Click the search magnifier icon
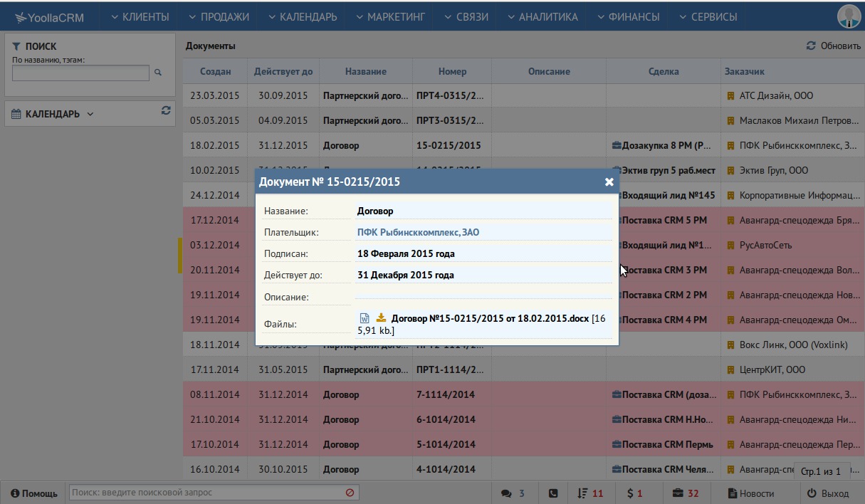Screen dimensions: 865x504 [158, 73]
